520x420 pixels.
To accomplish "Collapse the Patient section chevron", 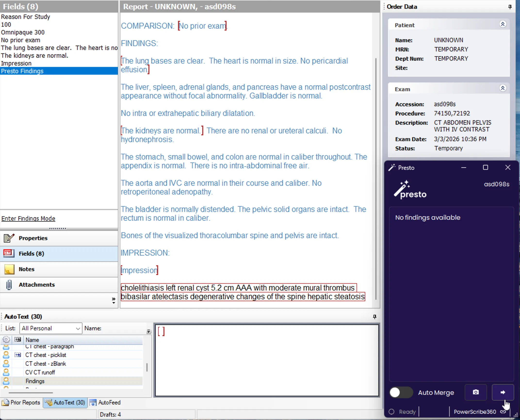I will tap(503, 24).
